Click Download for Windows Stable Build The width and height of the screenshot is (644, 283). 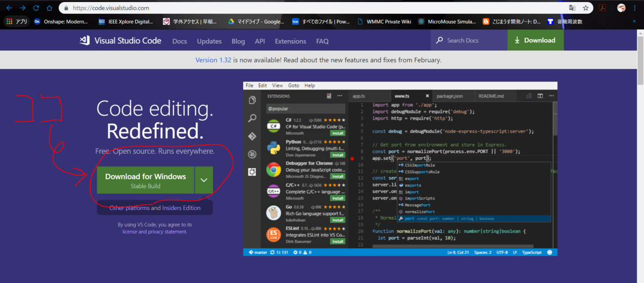point(145,180)
